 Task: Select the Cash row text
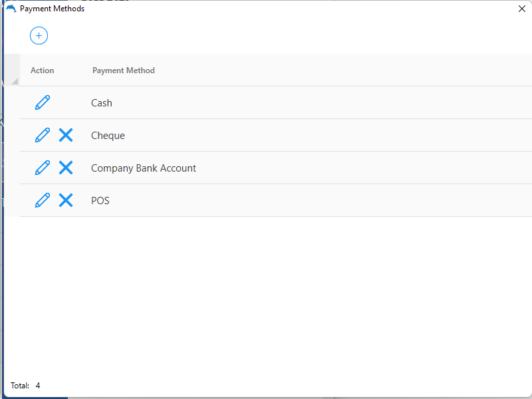[x=102, y=103]
